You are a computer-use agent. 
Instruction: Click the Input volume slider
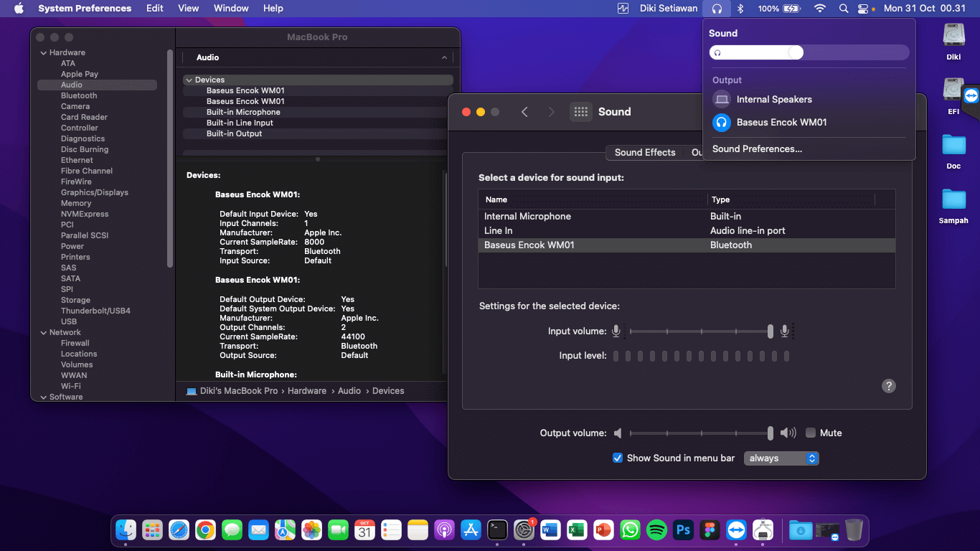pyautogui.click(x=699, y=331)
